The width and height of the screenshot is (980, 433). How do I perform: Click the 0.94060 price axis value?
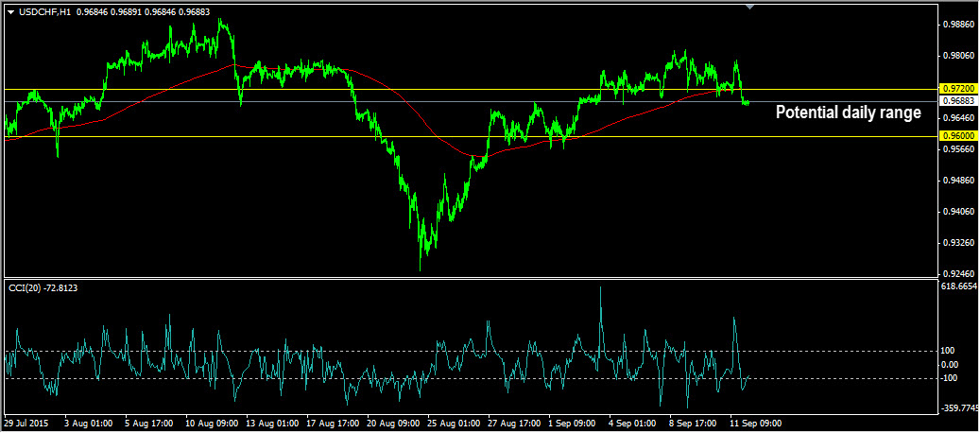tap(961, 212)
